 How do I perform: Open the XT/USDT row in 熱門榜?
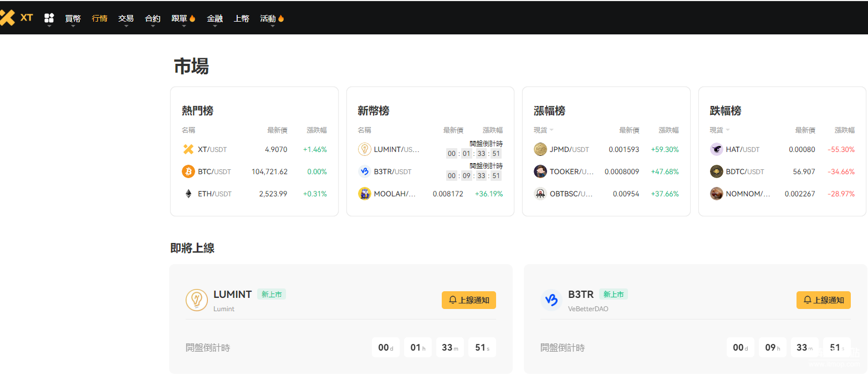click(254, 149)
